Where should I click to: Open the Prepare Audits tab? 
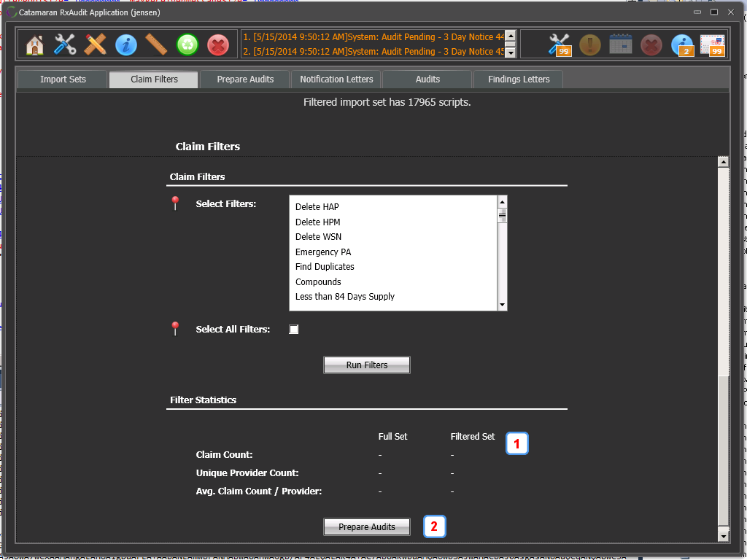tap(245, 79)
